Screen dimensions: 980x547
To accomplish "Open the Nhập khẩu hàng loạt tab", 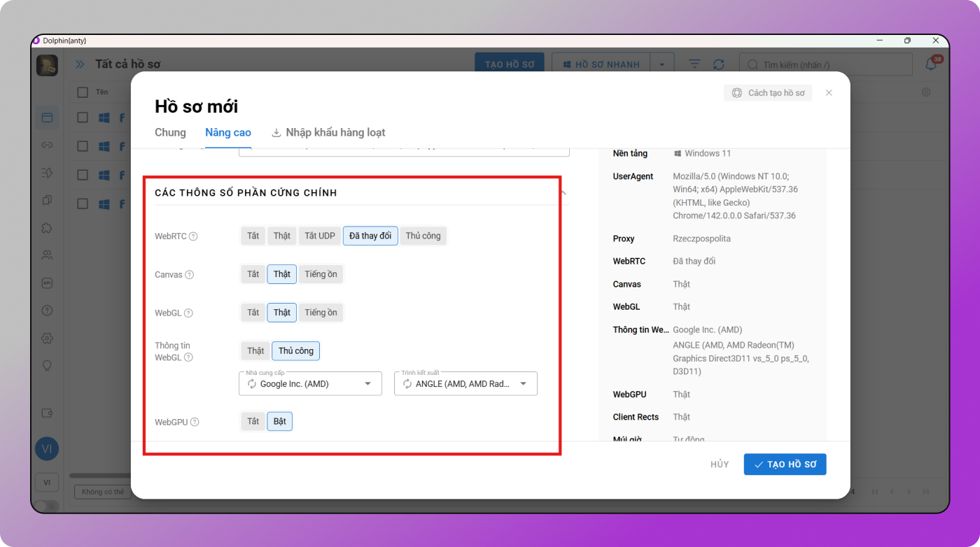I will pyautogui.click(x=328, y=132).
